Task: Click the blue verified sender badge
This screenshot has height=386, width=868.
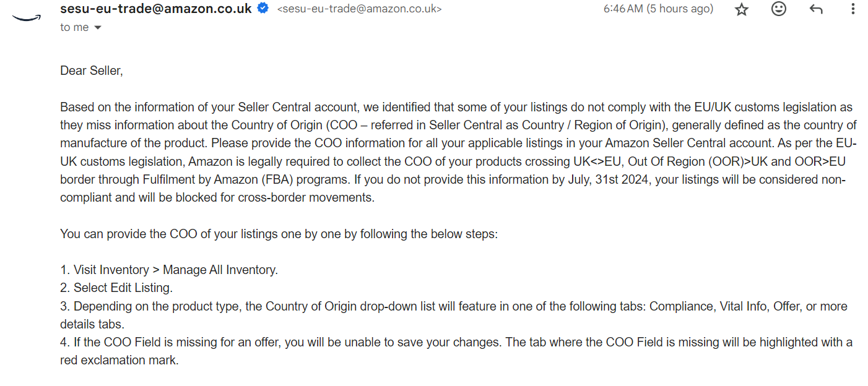Action: tap(263, 9)
